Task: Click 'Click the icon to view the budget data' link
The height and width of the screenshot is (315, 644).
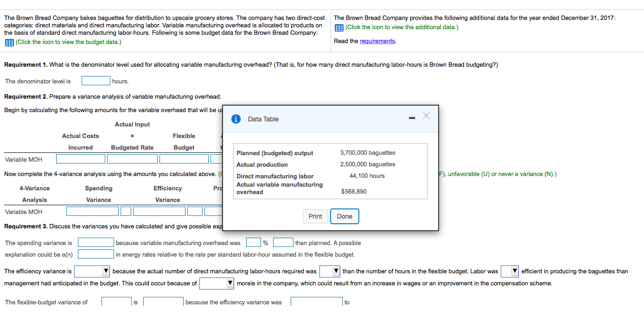Action: (68, 42)
